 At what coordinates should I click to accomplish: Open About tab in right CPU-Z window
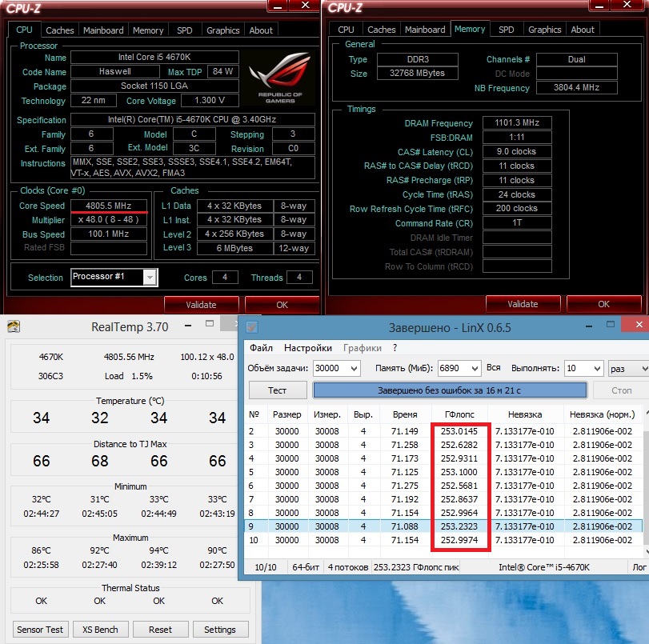[x=583, y=30]
